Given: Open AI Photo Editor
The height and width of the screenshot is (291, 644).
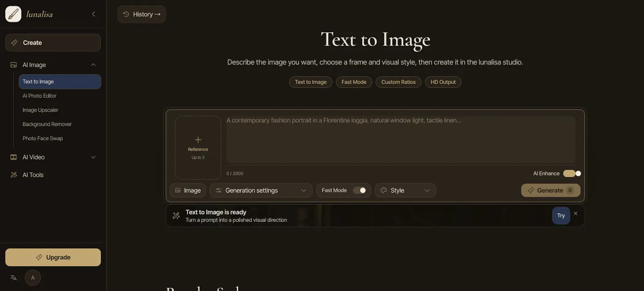Looking at the screenshot, I should click(39, 96).
